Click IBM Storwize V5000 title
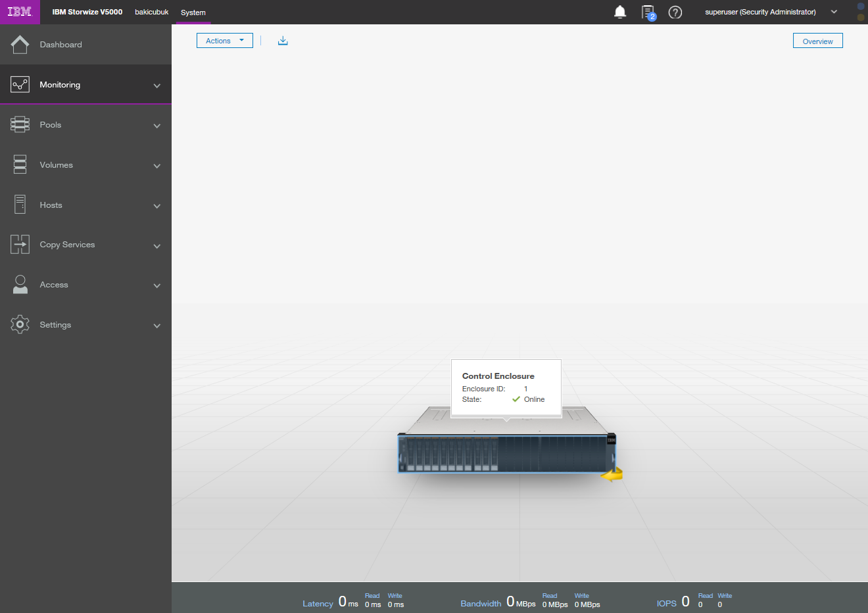 [x=87, y=12]
